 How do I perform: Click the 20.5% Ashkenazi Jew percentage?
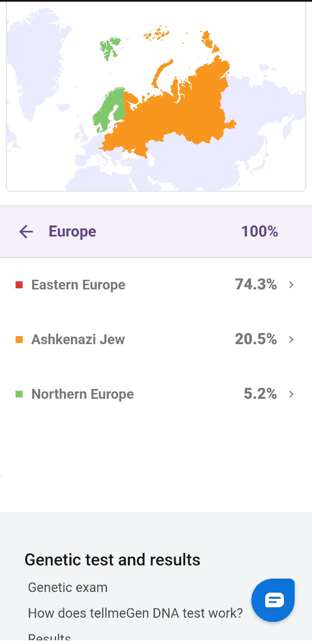(256, 340)
